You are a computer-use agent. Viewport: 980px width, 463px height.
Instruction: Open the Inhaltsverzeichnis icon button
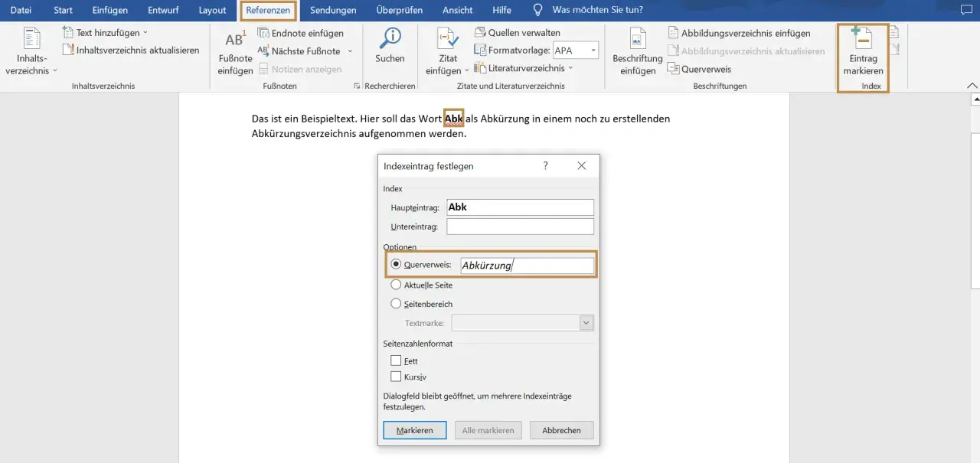[31, 40]
